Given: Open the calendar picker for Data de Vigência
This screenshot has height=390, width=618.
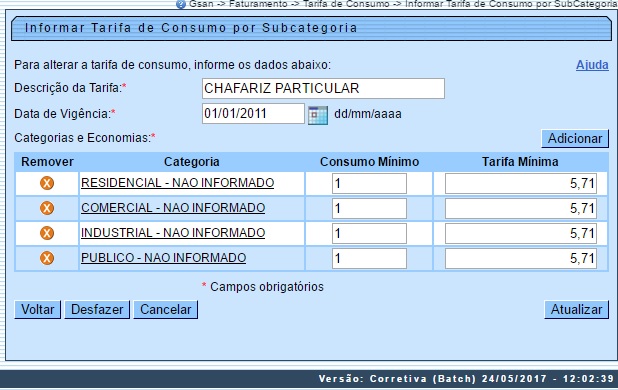Looking at the screenshot, I should [318, 115].
